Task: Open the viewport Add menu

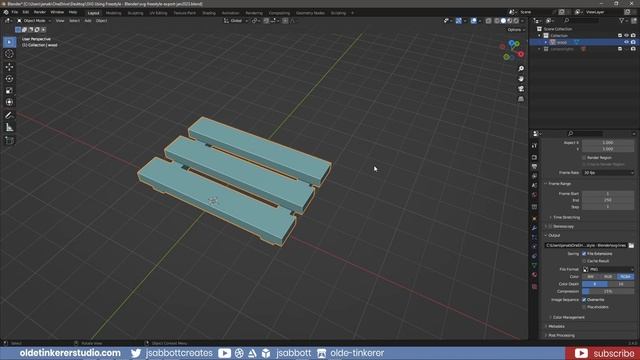Action: (88, 20)
